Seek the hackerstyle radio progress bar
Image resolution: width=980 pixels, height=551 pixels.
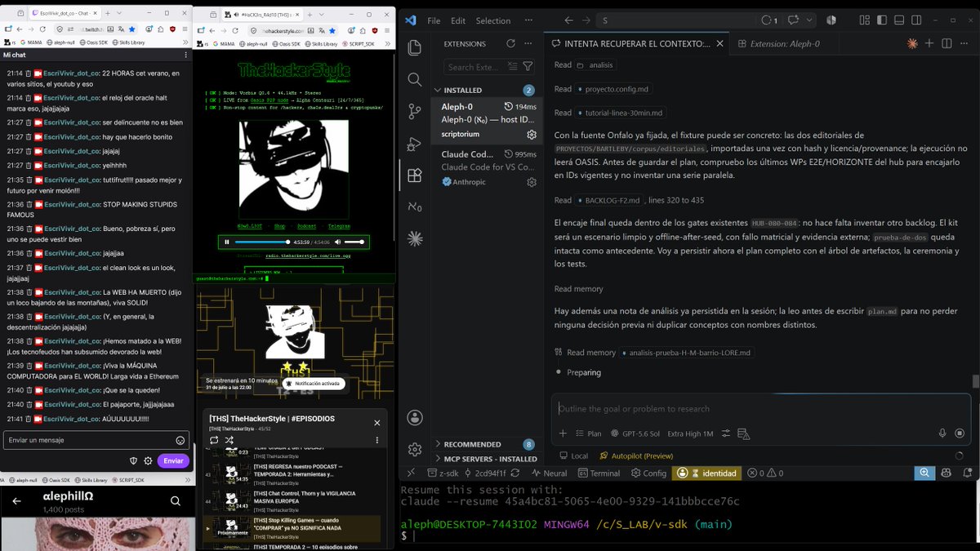262,242
